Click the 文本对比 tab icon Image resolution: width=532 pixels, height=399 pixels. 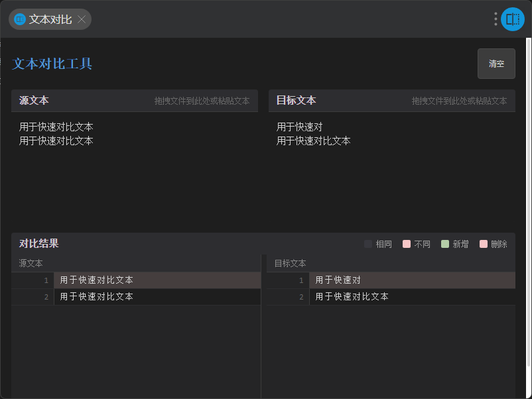pyautogui.click(x=20, y=19)
